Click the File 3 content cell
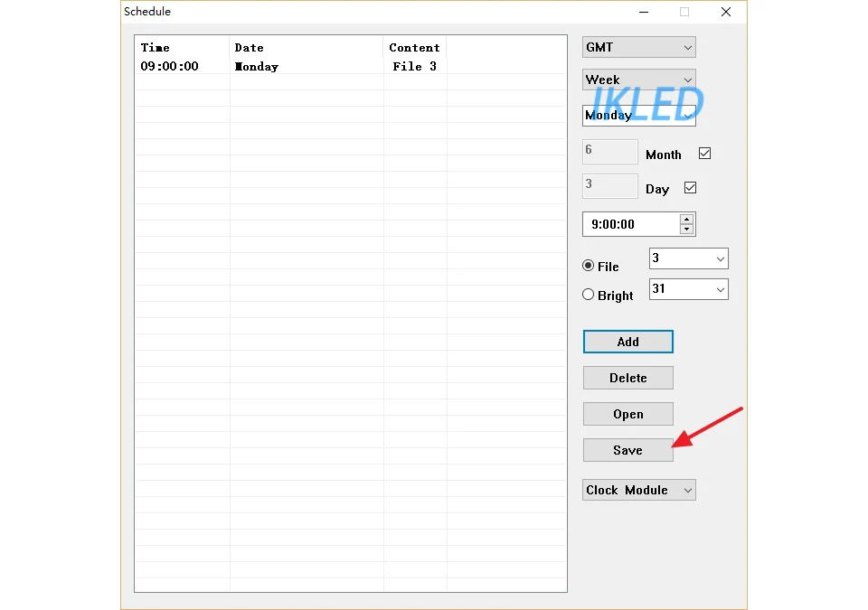Screen dimensions: 868x610 (415, 67)
